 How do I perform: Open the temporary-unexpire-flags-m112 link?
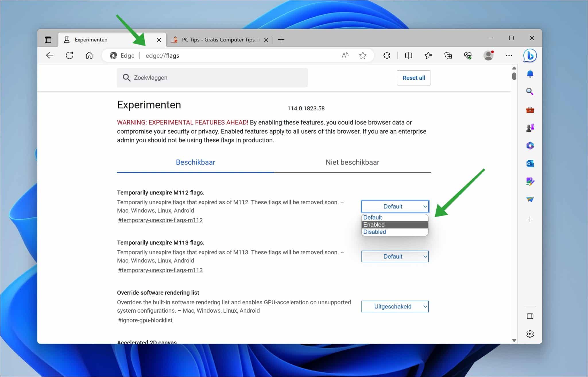160,220
